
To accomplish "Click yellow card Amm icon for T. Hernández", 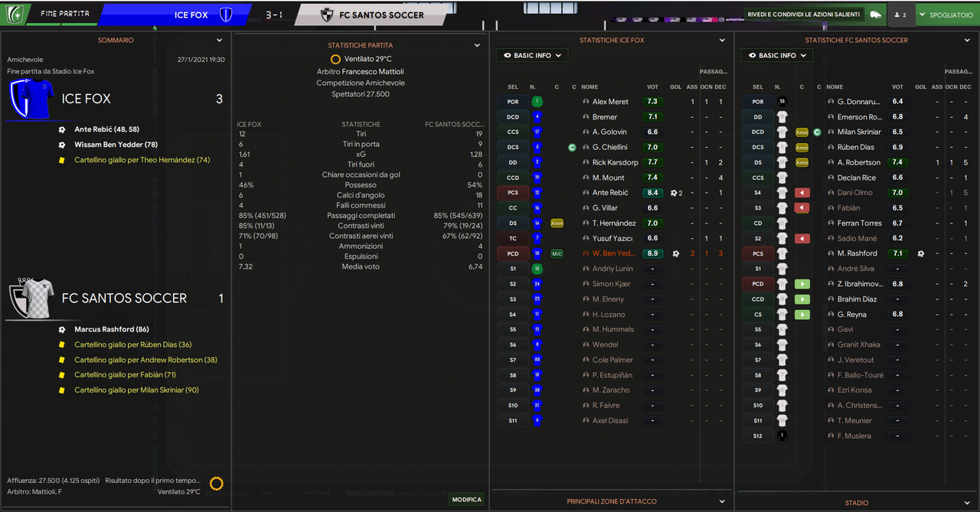I will (557, 223).
